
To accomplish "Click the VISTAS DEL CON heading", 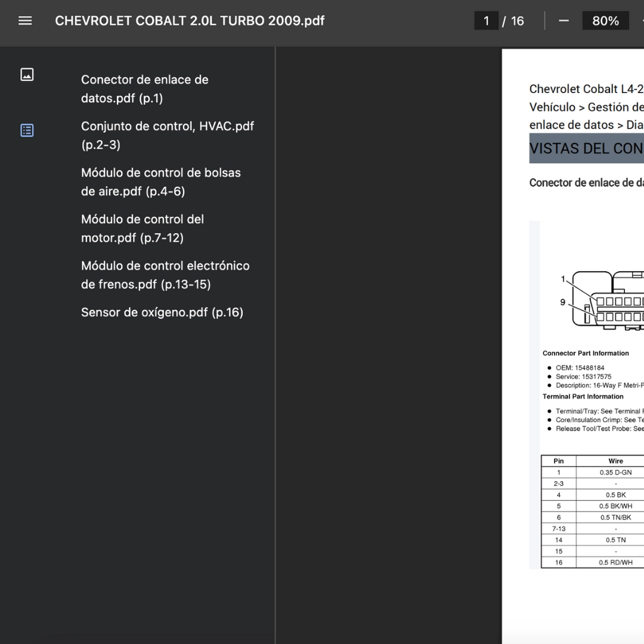I will 587,148.
